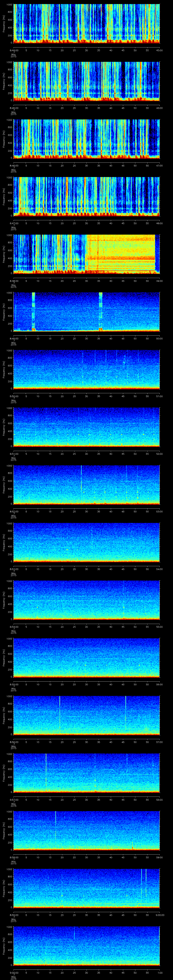Select the spectrogram panel starting at 8:45:00

pos(86,81)
